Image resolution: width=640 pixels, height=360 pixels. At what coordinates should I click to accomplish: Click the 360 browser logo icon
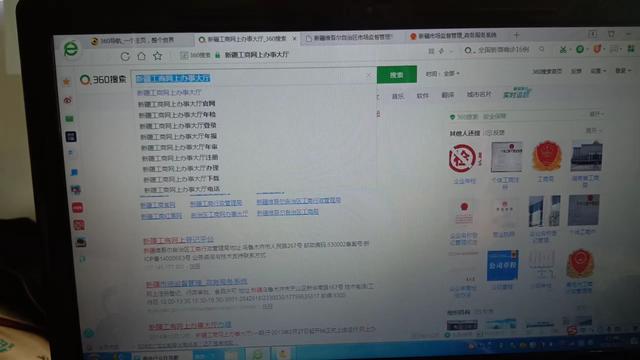coord(71,49)
